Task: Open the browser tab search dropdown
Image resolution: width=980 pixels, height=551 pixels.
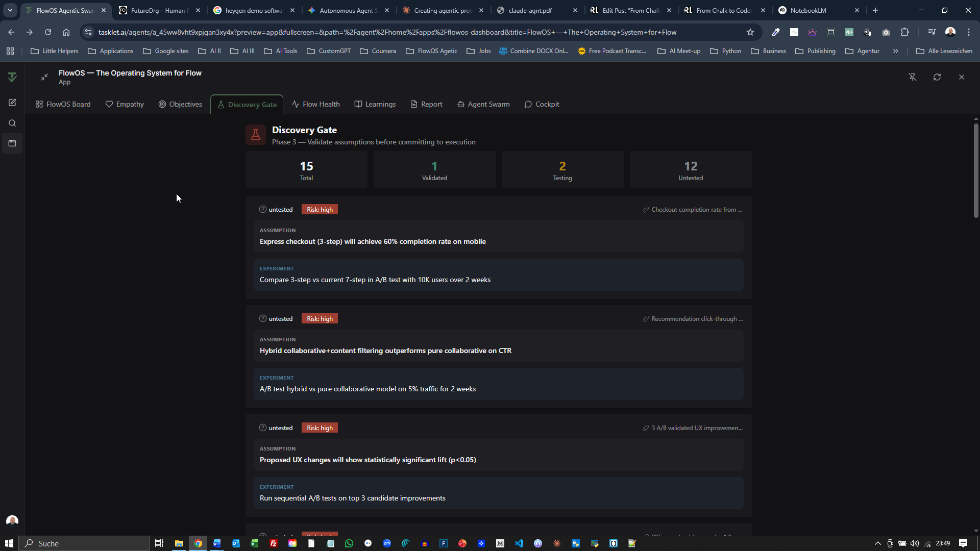Action: pyautogui.click(x=10, y=10)
